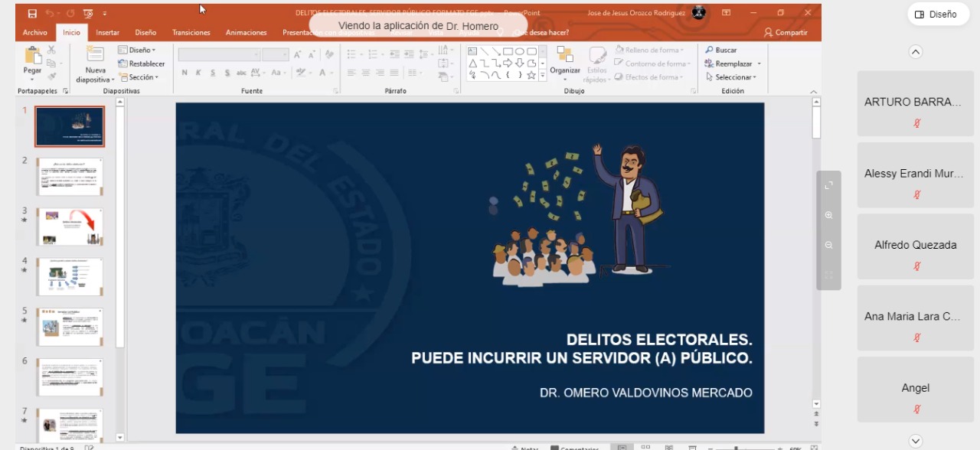This screenshot has width=980, height=450.
Task: Collapse the ribbon with the caret arrow
Action: point(813,92)
